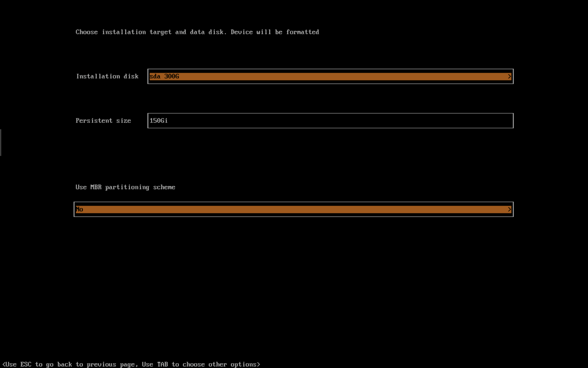Click the arrow on the MBR scheme selector
The image size is (588, 368).
tap(509, 209)
